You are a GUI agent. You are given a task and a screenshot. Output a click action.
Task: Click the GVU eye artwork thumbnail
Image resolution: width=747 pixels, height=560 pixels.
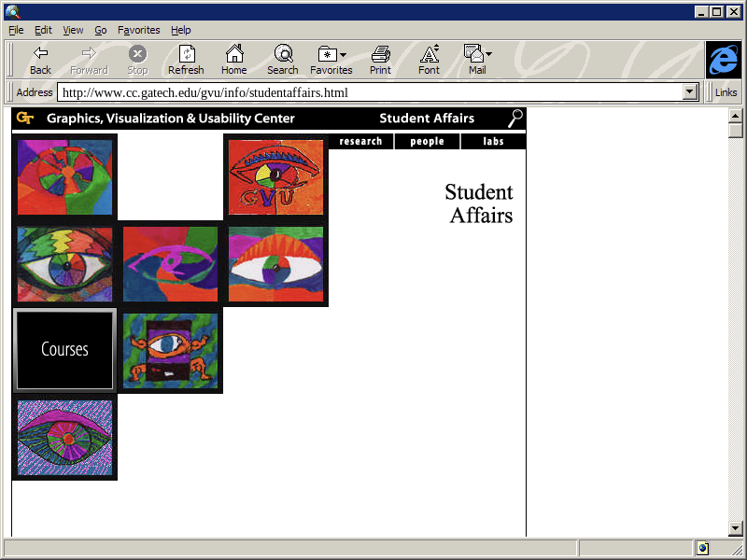tap(275, 176)
